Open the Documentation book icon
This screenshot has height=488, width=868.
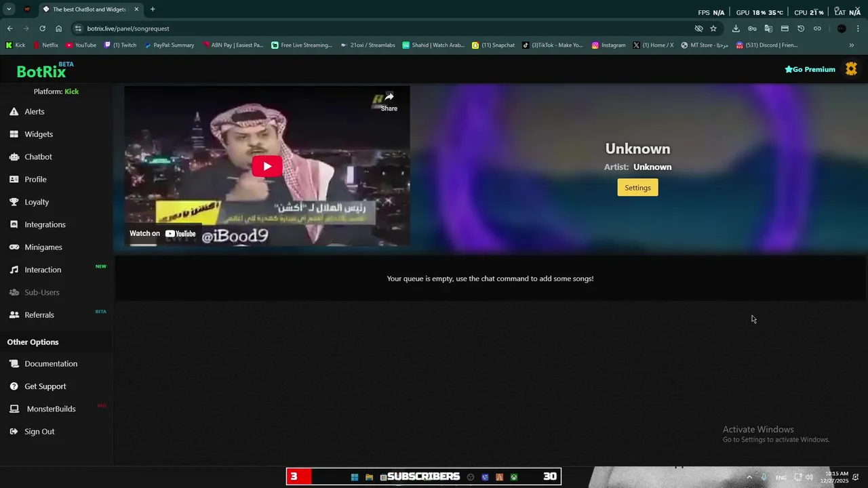(14, 364)
